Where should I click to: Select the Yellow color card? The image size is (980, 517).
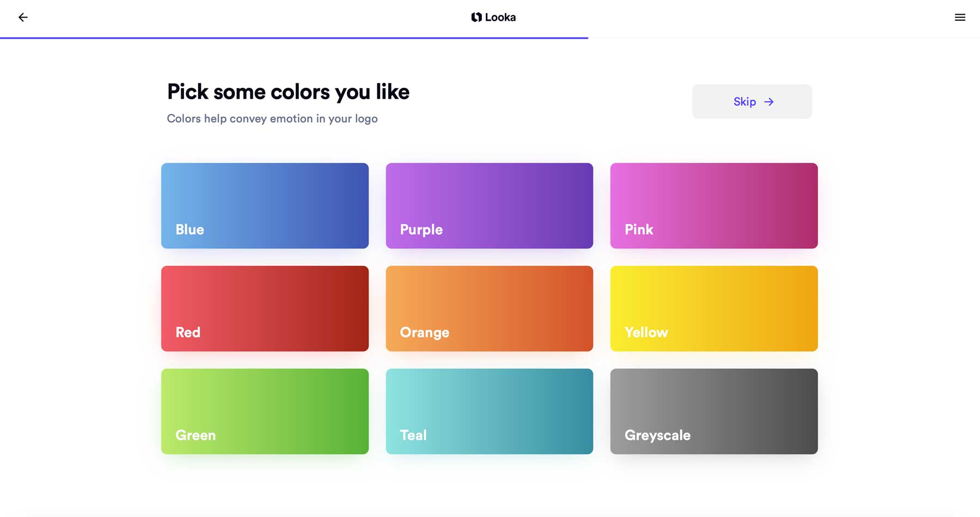714,308
